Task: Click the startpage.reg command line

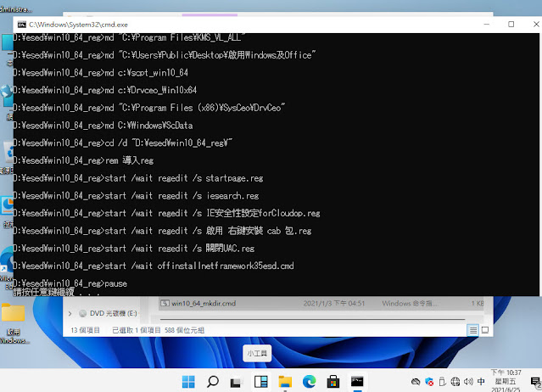Action: pos(138,178)
